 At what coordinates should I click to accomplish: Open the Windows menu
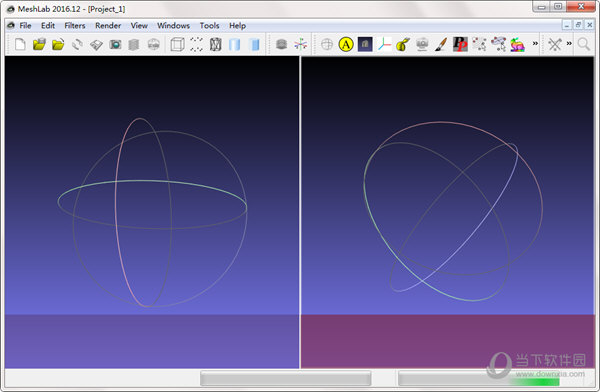pos(173,26)
